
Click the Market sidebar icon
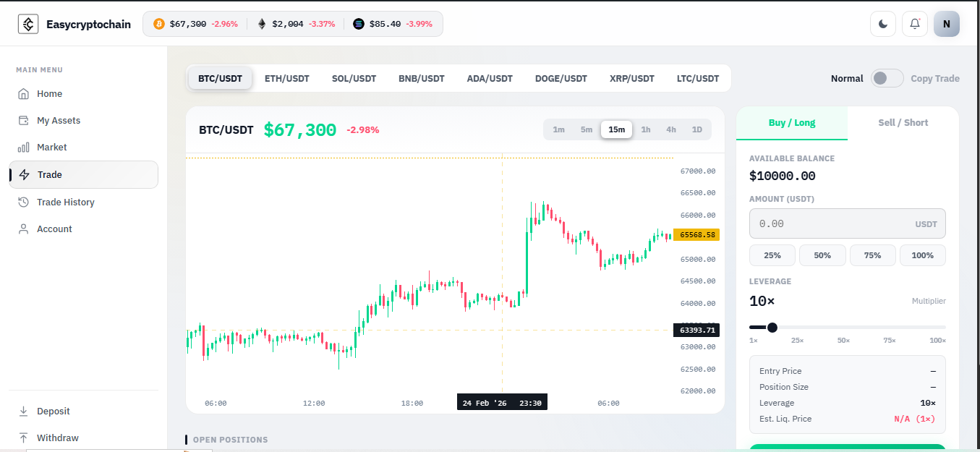tap(24, 147)
